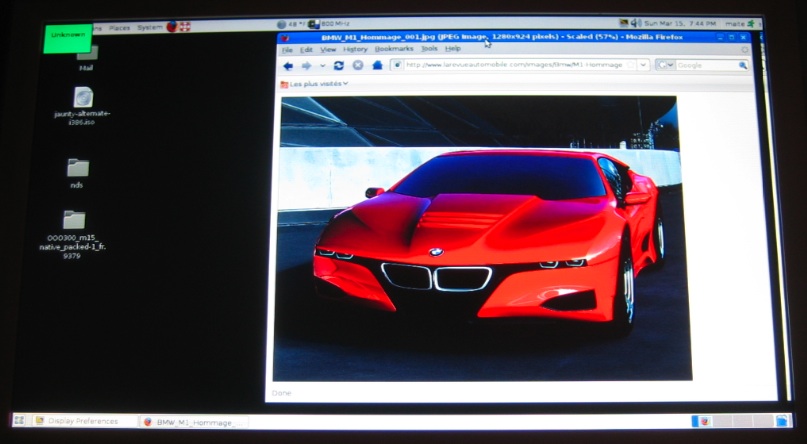Click the Forward arrow in Firefox toolbar
The width and height of the screenshot is (807, 444).
[307, 66]
